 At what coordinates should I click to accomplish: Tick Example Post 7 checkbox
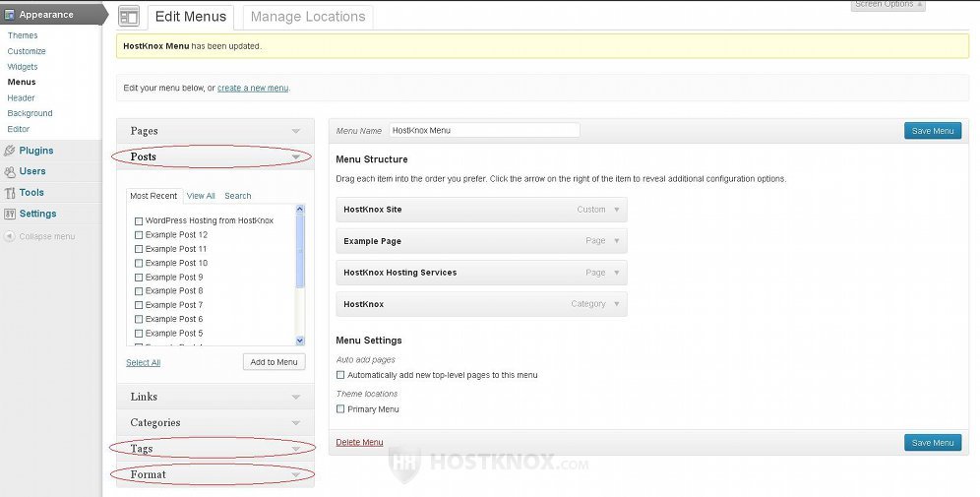click(x=139, y=305)
